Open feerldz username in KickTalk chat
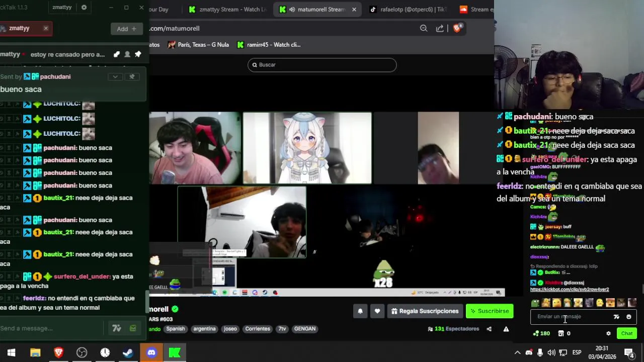The image size is (644, 362). click(x=34, y=298)
